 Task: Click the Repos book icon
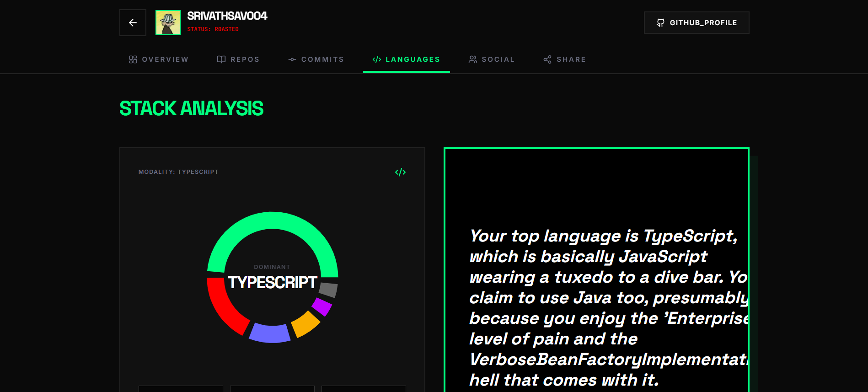[221, 59]
